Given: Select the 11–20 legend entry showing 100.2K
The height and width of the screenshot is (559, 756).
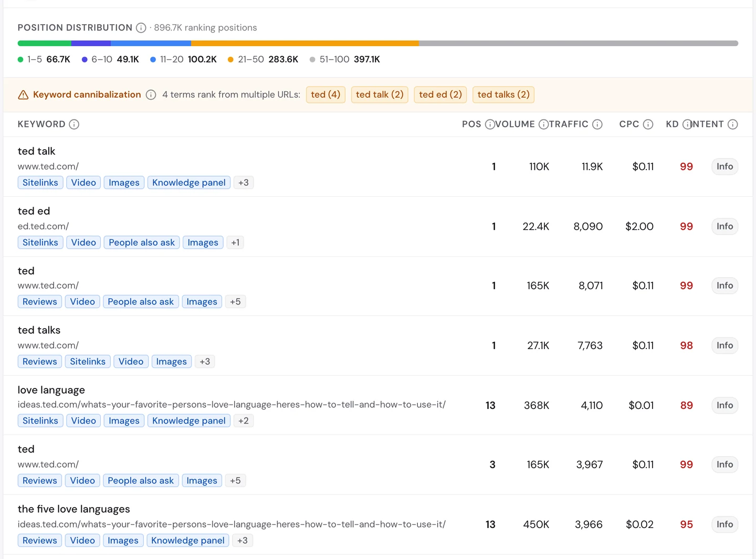Looking at the screenshot, I should coord(183,59).
